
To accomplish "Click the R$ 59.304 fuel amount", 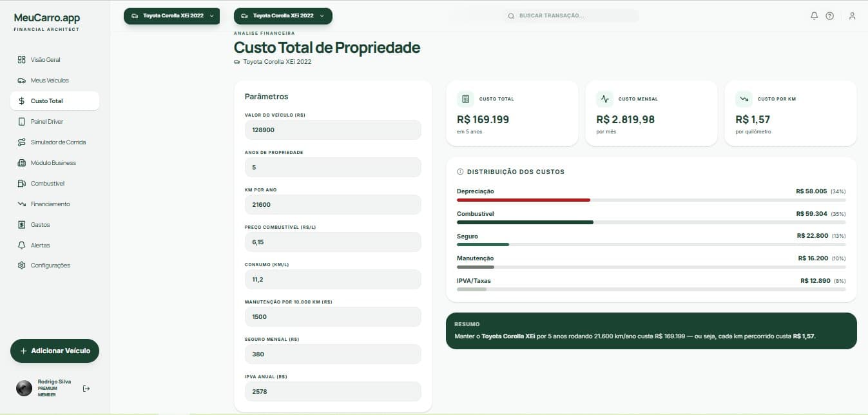I will tap(811, 213).
